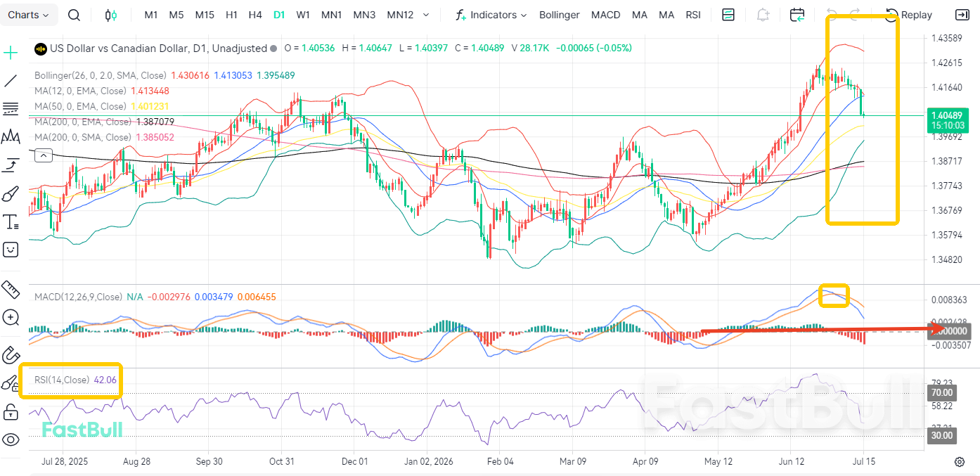Click the MA(50, 0, EMA, Close) legend
Viewport: 980px width, 476px height.
[x=80, y=106]
